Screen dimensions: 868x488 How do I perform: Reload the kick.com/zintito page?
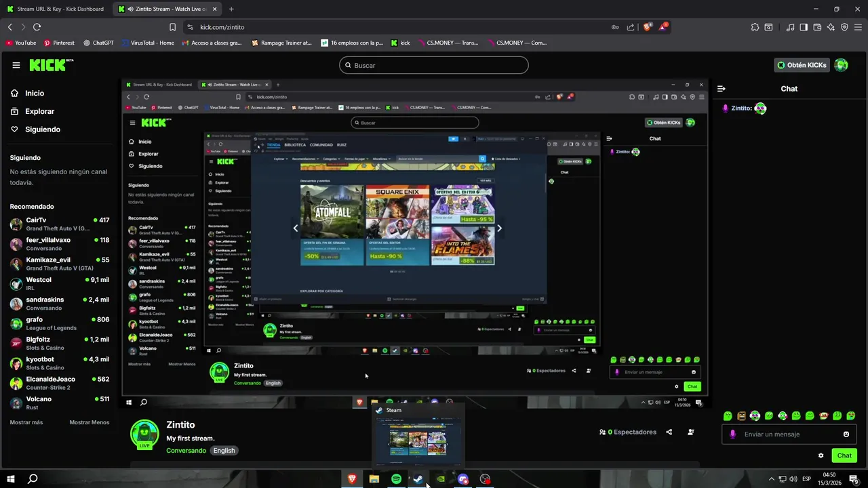point(37,27)
